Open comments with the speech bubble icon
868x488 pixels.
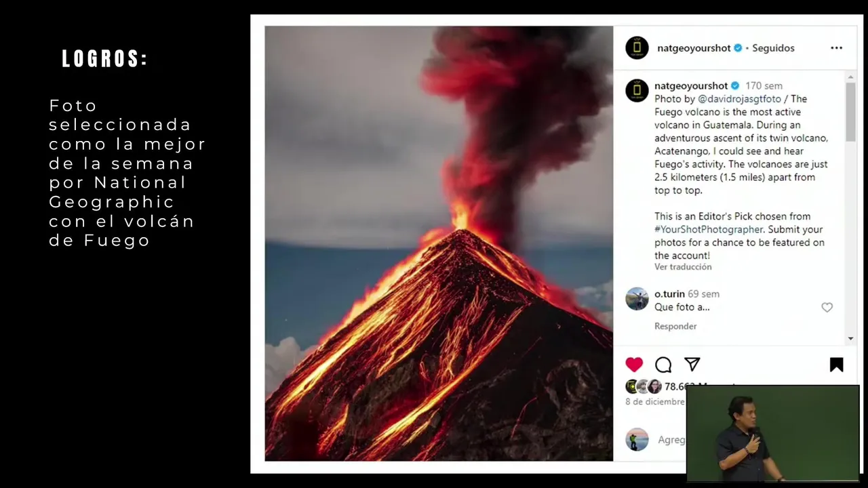tap(663, 365)
